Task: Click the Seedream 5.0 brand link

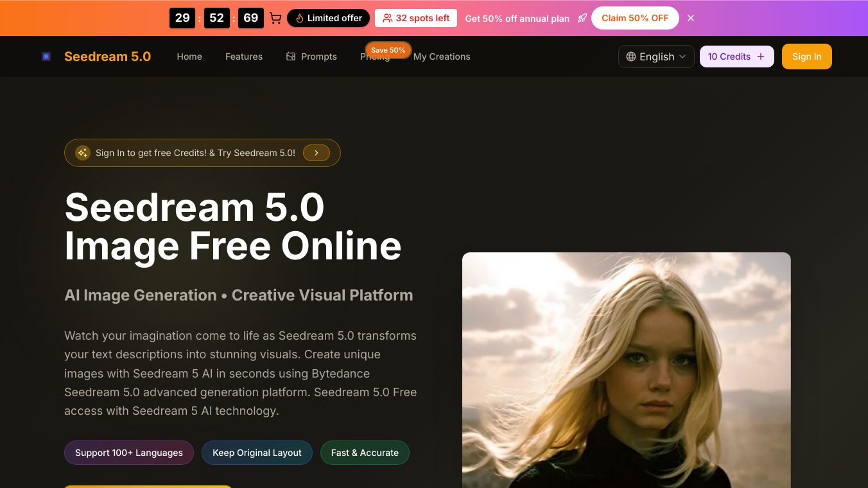Action: [107, 57]
